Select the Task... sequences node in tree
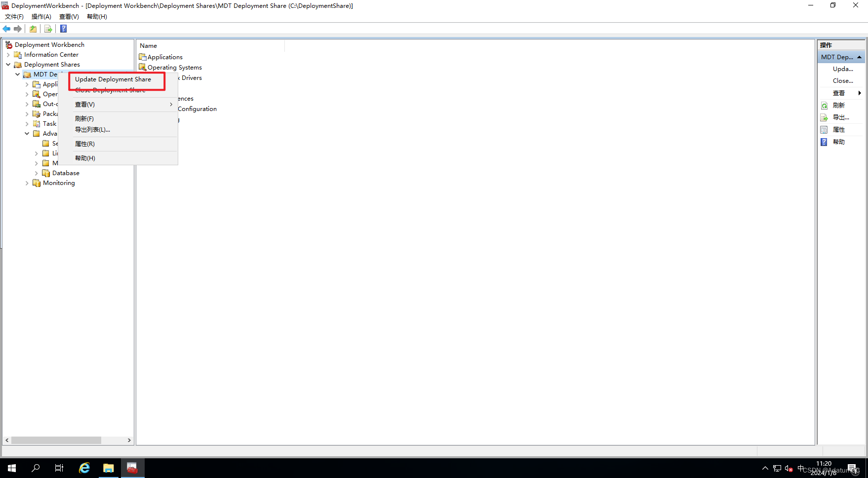This screenshot has width=868, height=478. pyautogui.click(x=49, y=124)
